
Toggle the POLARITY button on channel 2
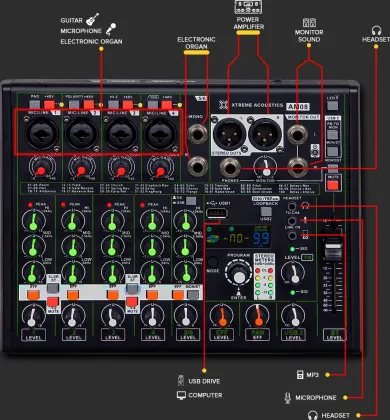(x=74, y=105)
